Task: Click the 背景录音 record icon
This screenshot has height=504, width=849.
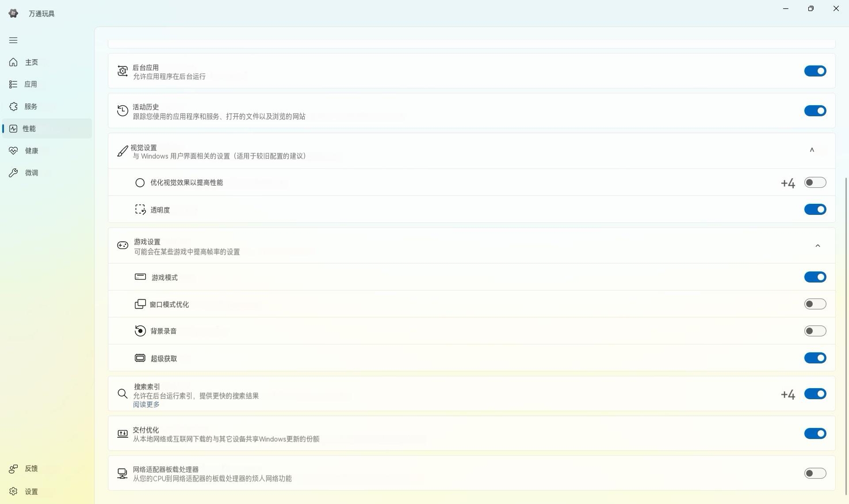Action: pyautogui.click(x=140, y=331)
